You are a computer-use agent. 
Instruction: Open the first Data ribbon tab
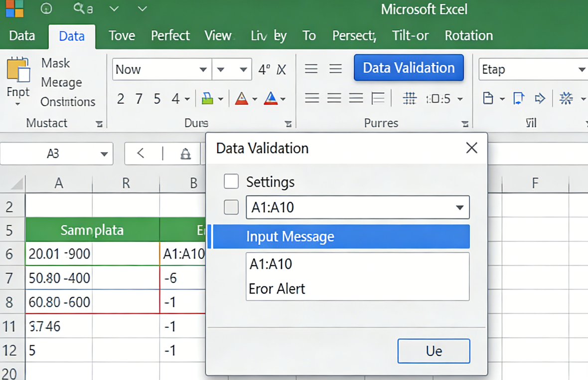[x=22, y=35]
